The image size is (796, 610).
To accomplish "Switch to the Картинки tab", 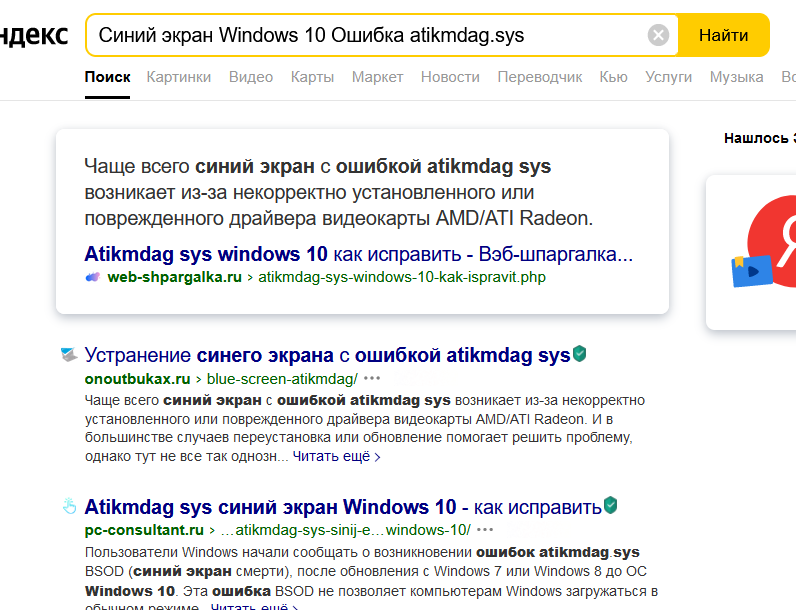I will click(179, 77).
